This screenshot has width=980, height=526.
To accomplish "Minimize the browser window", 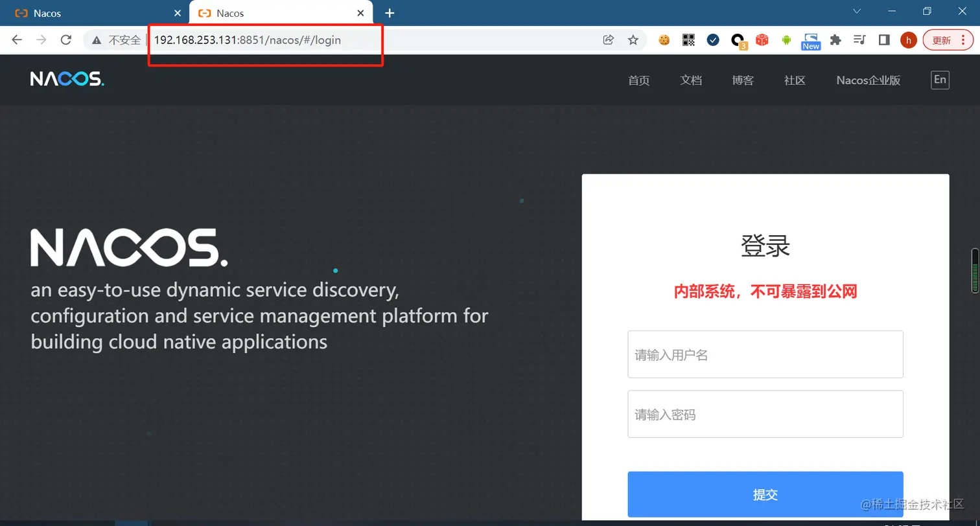I will [x=892, y=11].
